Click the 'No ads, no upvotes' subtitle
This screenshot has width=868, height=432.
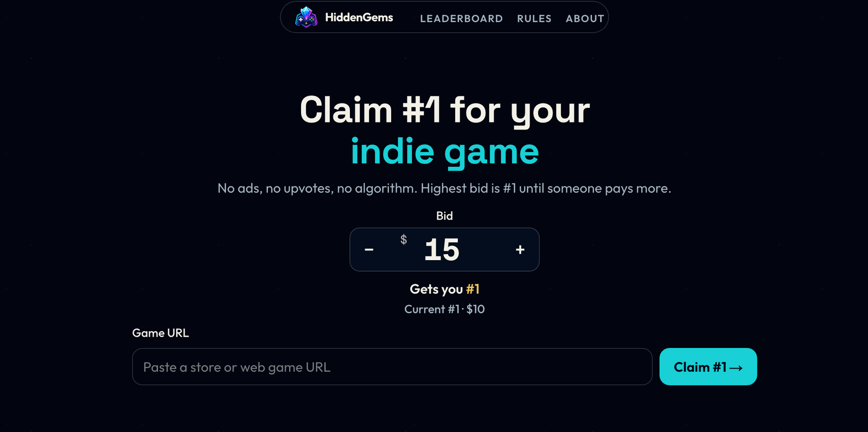pos(444,188)
